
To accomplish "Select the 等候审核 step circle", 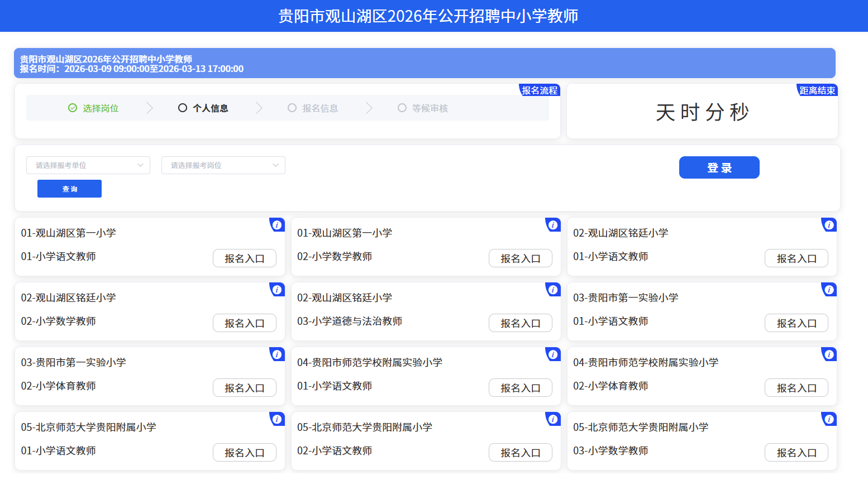I will pos(402,108).
